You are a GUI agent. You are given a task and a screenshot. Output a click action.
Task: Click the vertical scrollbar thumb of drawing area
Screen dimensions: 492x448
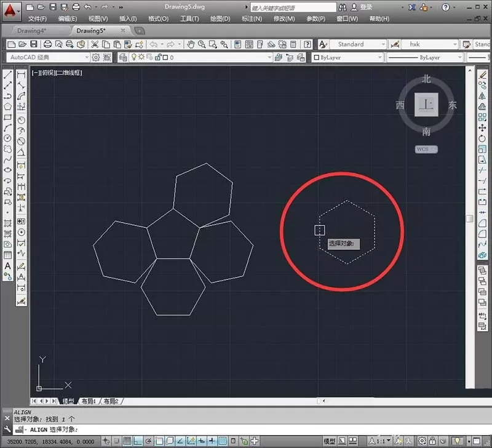pyautogui.click(x=470, y=218)
